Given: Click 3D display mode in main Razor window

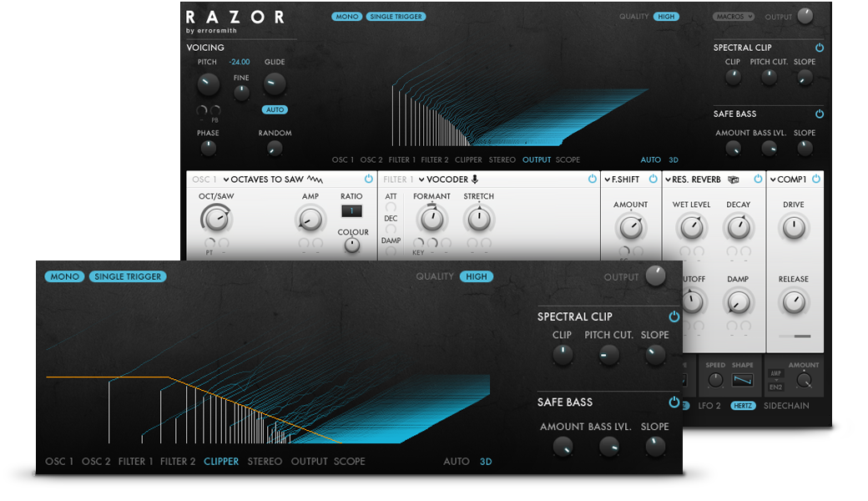Looking at the screenshot, I should [x=674, y=159].
